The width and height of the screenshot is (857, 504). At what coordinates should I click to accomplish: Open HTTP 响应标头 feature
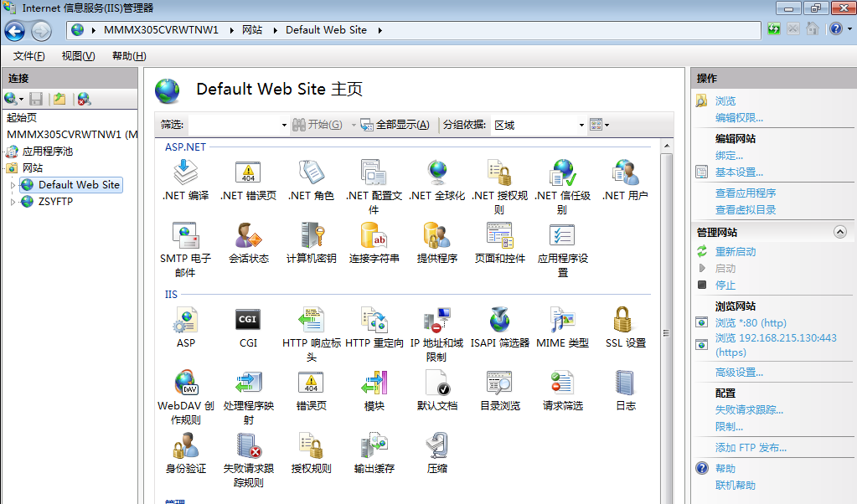tap(311, 320)
